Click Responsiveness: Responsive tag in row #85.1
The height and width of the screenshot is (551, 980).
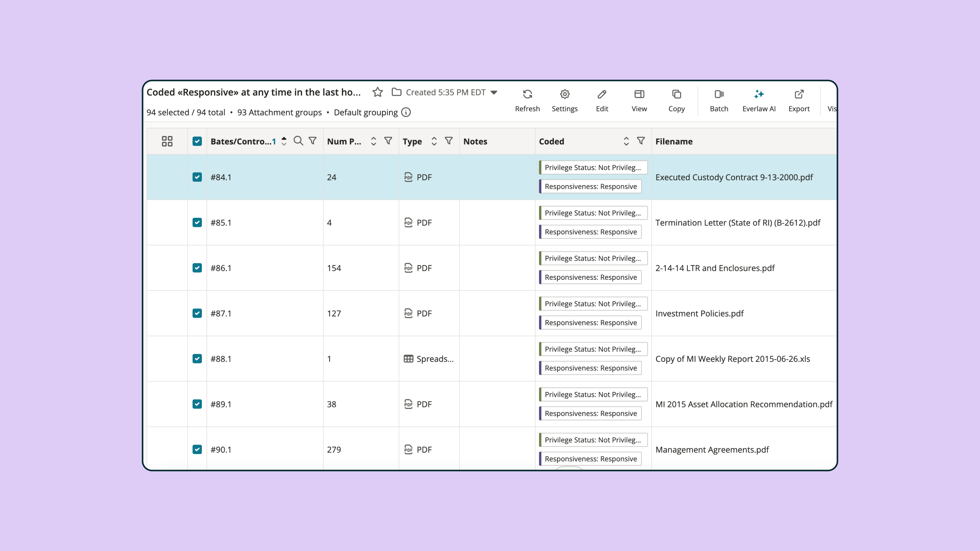(590, 232)
